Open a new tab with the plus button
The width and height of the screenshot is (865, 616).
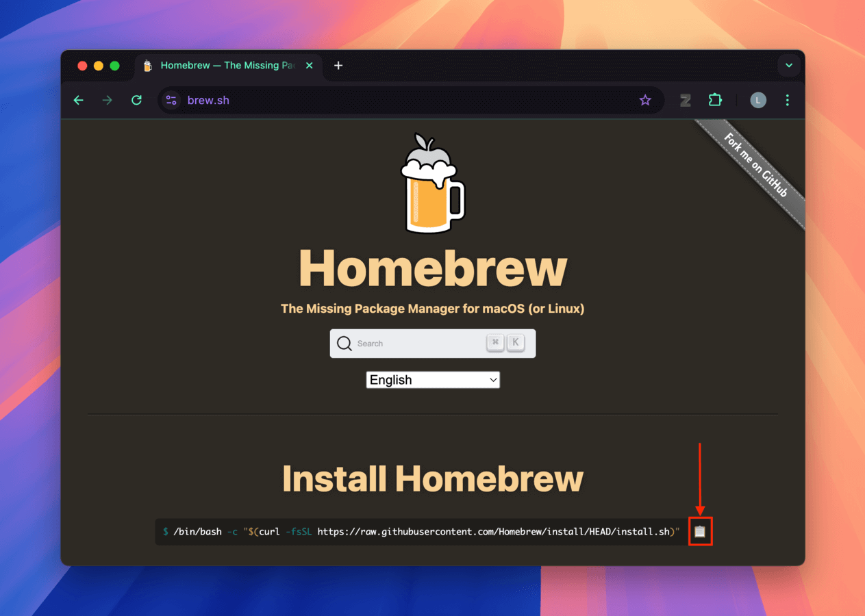(338, 66)
